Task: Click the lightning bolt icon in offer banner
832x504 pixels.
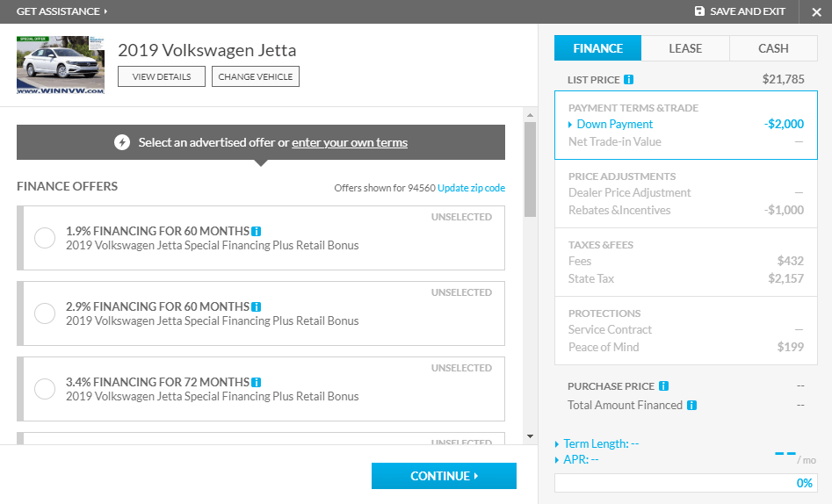Action: pyautogui.click(x=122, y=142)
